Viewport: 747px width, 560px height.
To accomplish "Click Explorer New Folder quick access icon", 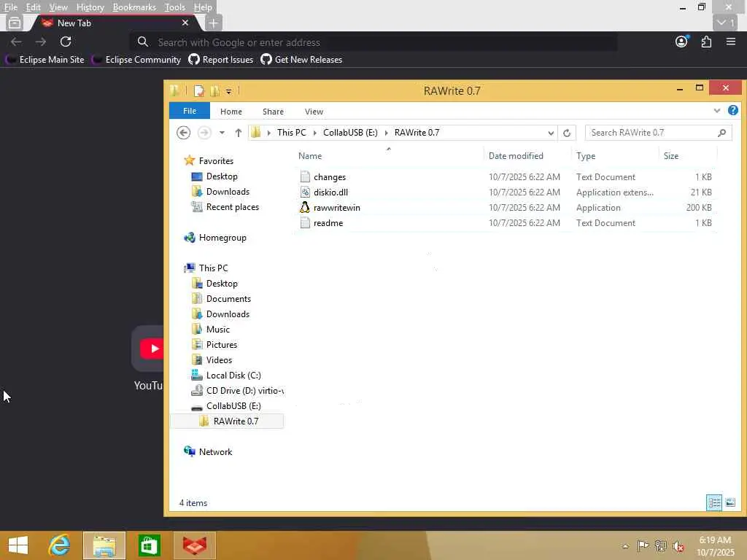I will (215, 90).
